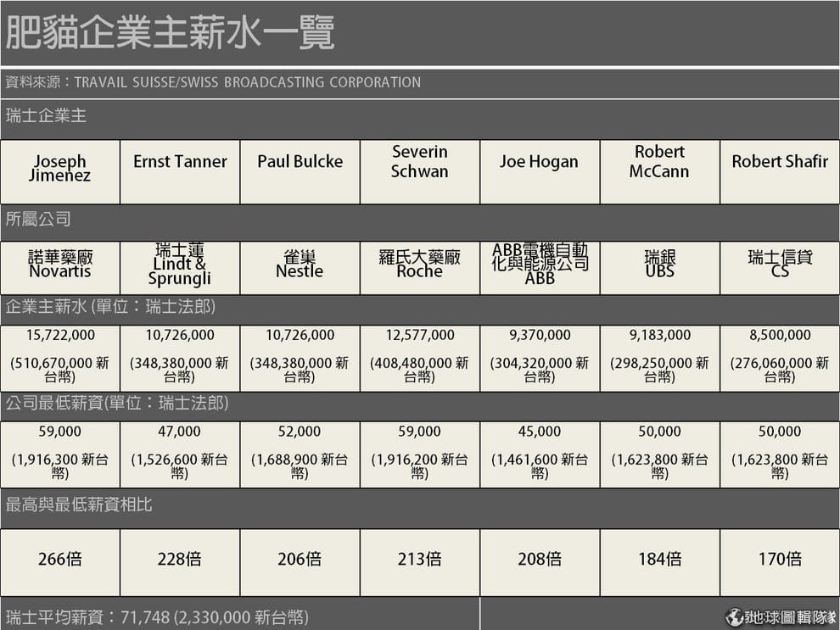Click the 瑞士平均薪資：71,748 footer line
The height and width of the screenshot is (630, 840).
tap(157, 617)
